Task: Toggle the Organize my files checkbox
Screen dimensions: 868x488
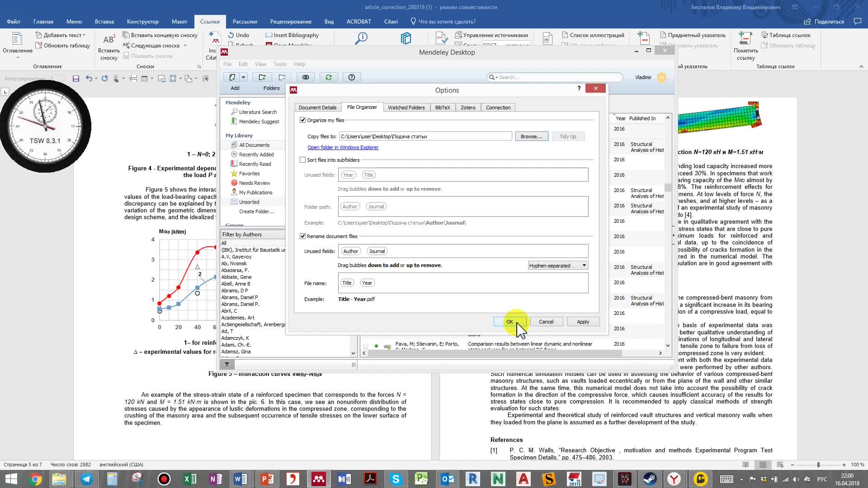Action: pos(303,120)
